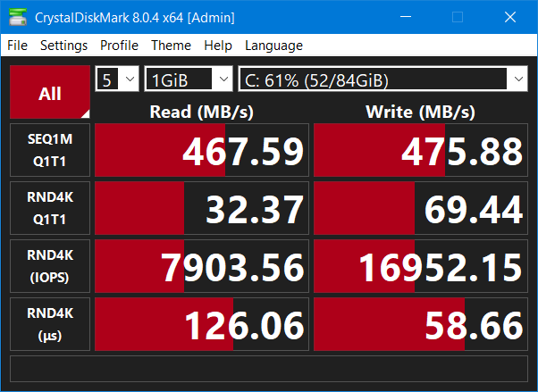Expand the 1GiB test size dropdown
This screenshot has width=538, height=392.
[x=189, y=79]
